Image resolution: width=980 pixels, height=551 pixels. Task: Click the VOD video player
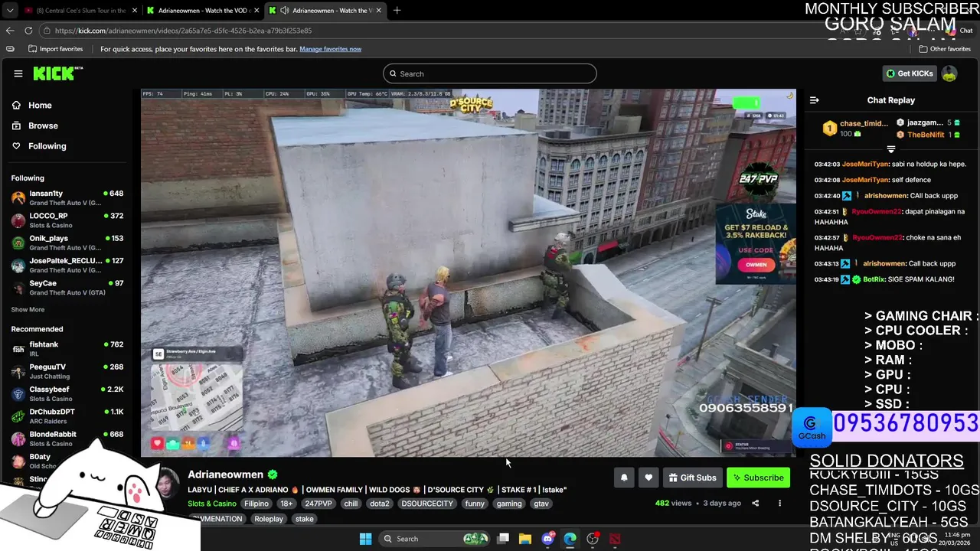[469, 272]
